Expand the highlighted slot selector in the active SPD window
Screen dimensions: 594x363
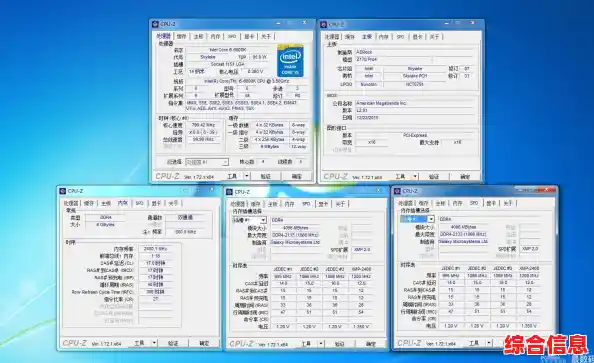(x=431, y=219)
